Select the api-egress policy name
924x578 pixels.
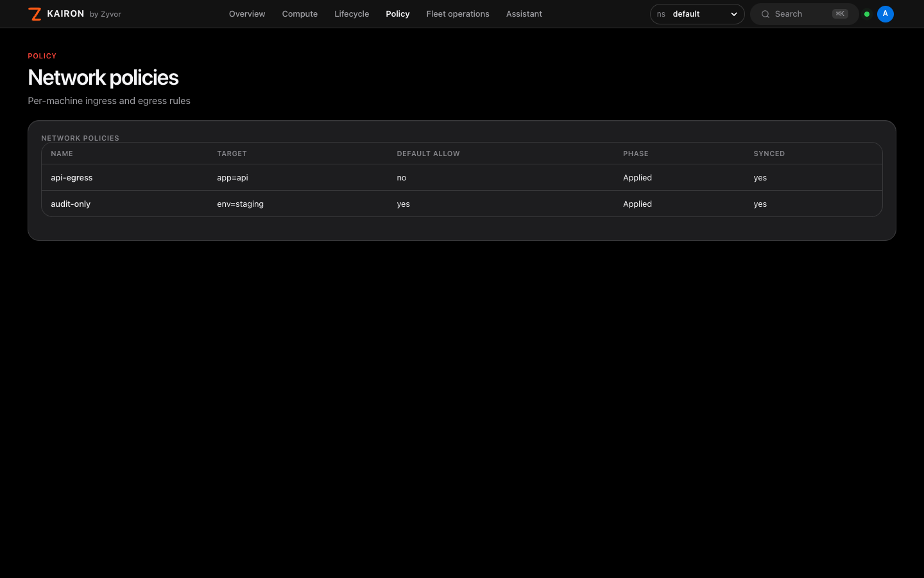[x=72, y=178]
